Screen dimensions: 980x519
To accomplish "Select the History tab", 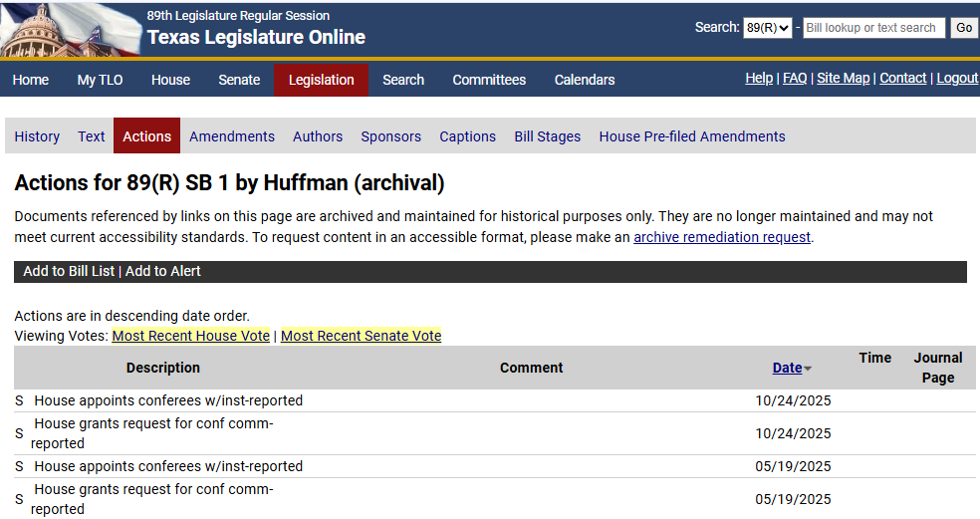I will click(x=37, y=136).
